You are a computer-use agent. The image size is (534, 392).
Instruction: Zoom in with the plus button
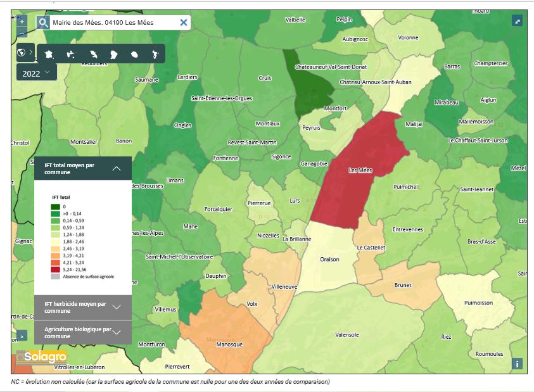pyautogui.click(x=22, y=20)
